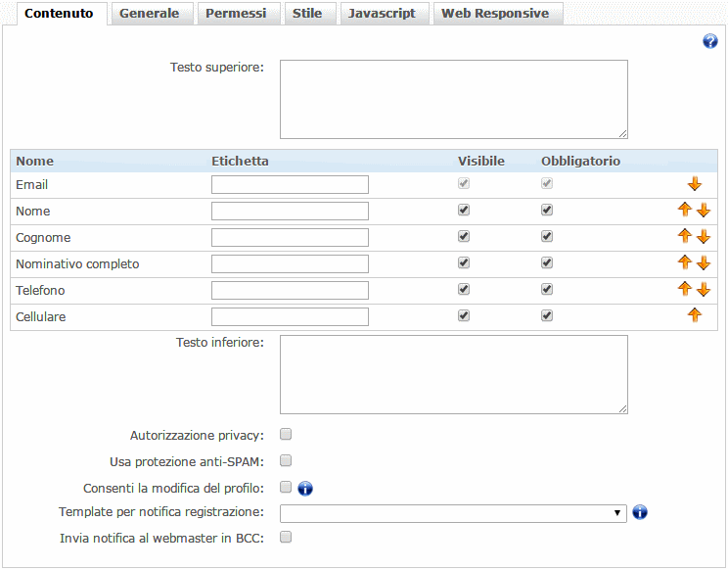Click the Testo inferiore resize handle
The height and width of the screenshot is (569, 728).
[x=622, y=409]
